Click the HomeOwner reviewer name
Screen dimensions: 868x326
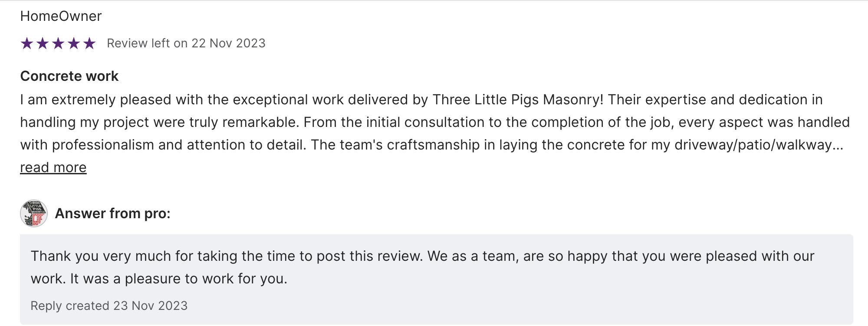coord(61,16)
